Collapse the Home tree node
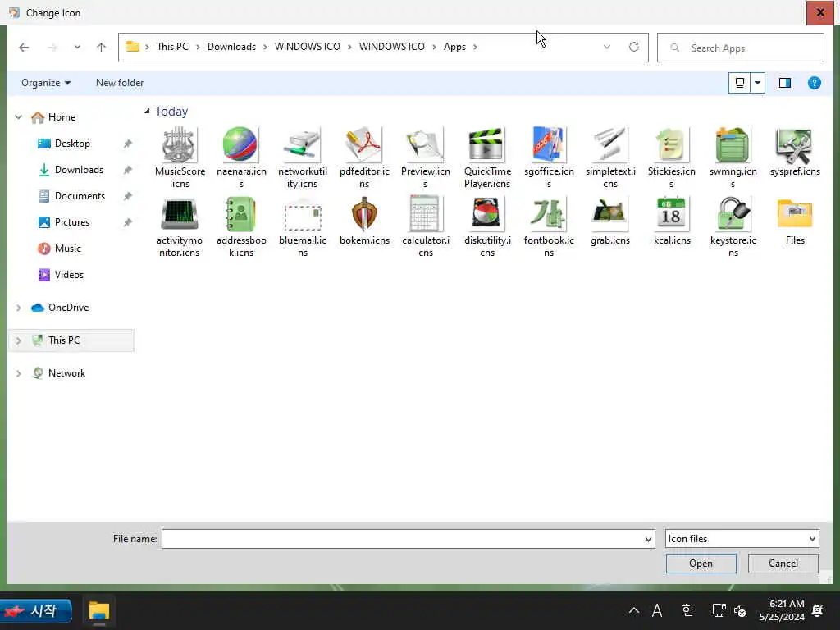This screenshot has height=630, width=840. (x=18, y=116)
